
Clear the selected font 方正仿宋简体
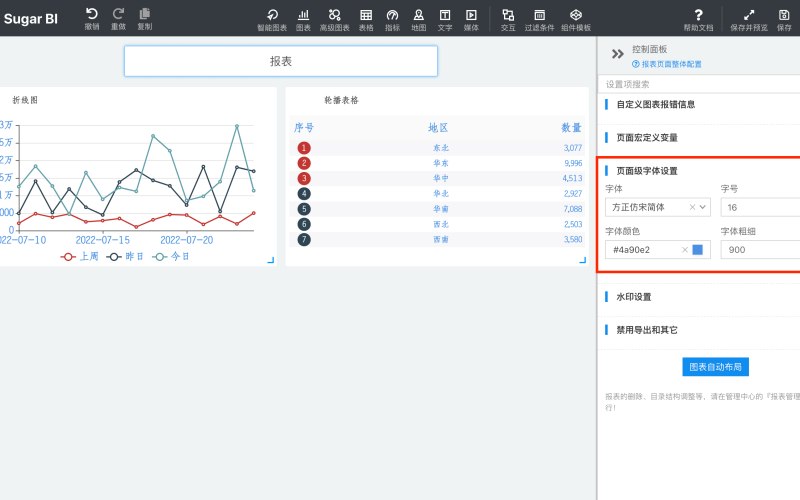click(x=692, y=207)
